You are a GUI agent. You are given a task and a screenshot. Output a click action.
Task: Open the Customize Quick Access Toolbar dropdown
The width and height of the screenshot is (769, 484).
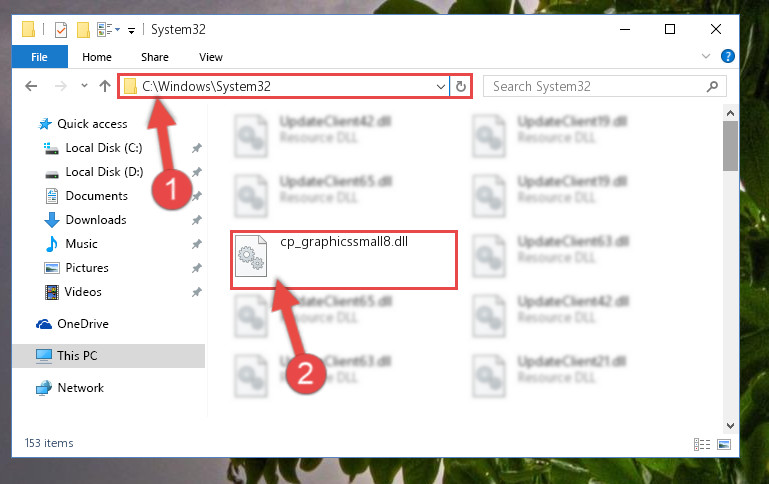coord(131,31)
